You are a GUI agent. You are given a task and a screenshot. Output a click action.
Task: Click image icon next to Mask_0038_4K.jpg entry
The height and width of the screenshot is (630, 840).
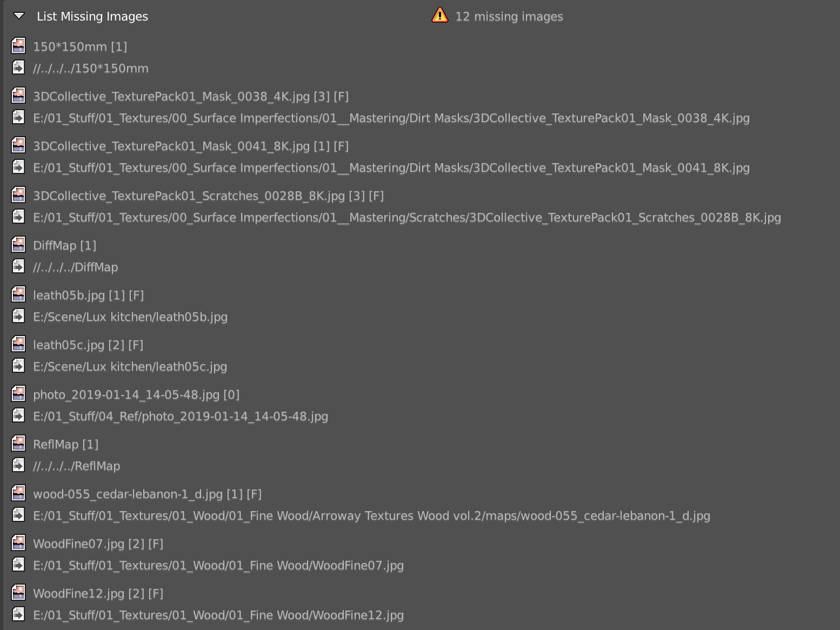(x=18, y=95)
